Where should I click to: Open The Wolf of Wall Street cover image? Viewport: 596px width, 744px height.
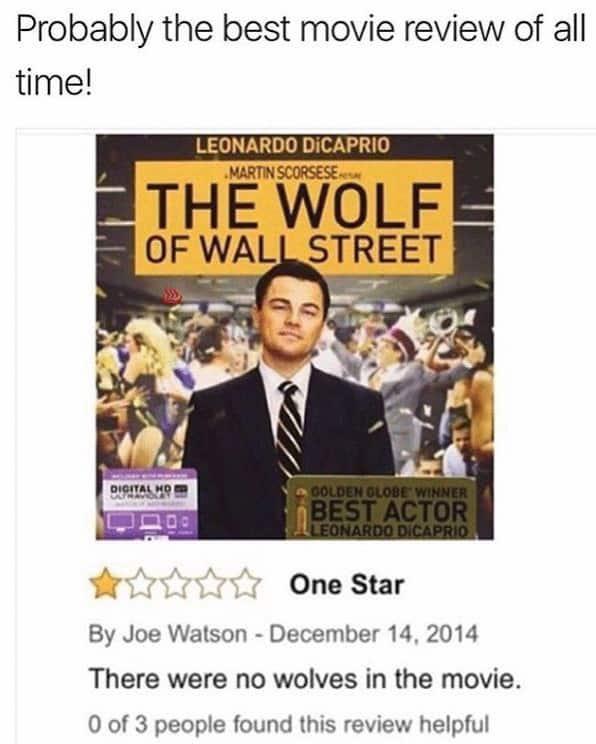tap(295, 337)
